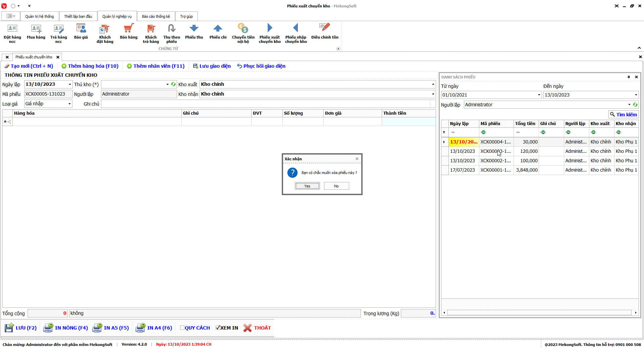Open the Loại giá dropdown
Screen dimensions: 644x348
pyautogui.click(x=69, y=104)
